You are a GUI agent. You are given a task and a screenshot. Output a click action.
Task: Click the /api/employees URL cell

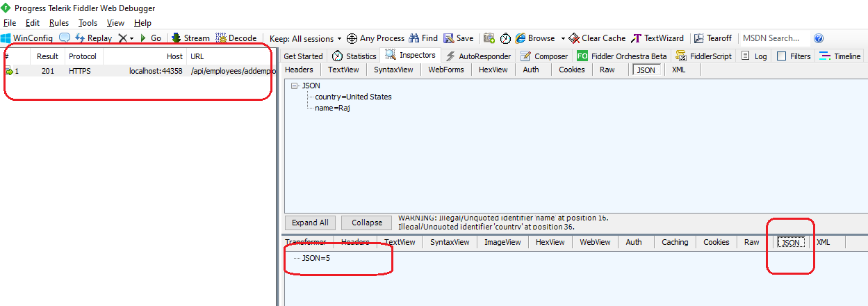231,71
